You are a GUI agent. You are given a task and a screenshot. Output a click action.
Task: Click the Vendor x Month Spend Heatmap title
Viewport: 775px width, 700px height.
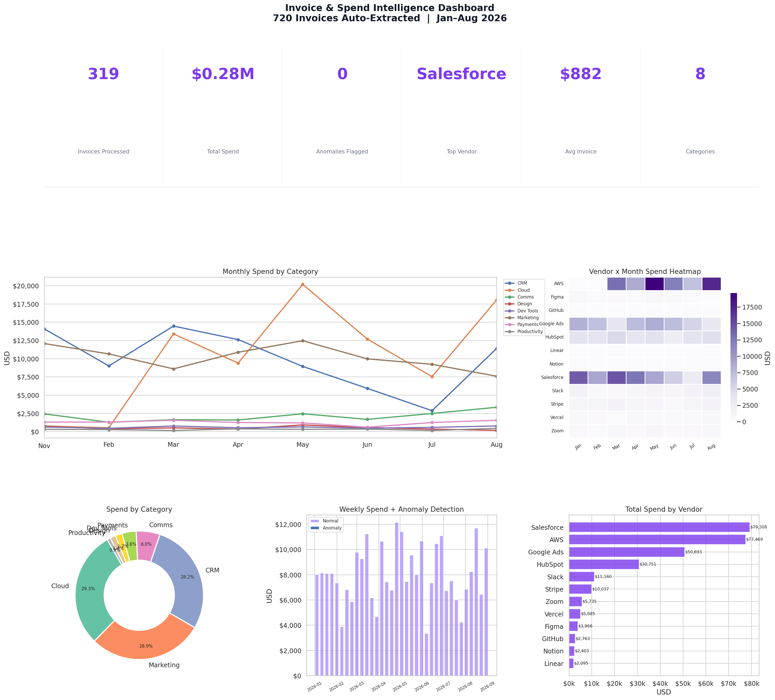point(645,271)
